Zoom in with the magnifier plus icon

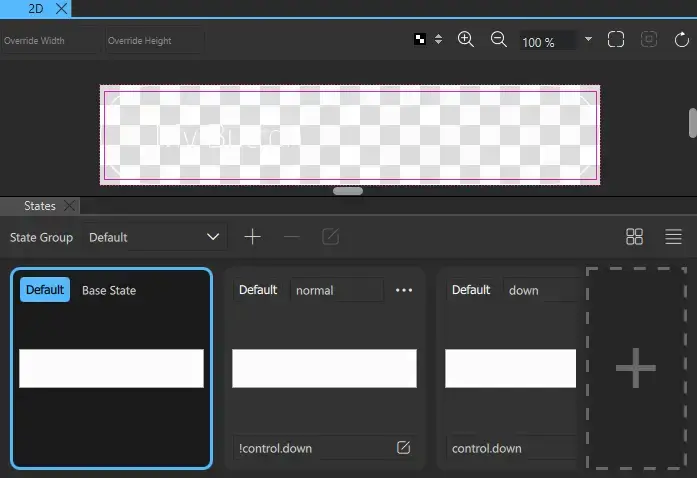[x=465, y=40]
